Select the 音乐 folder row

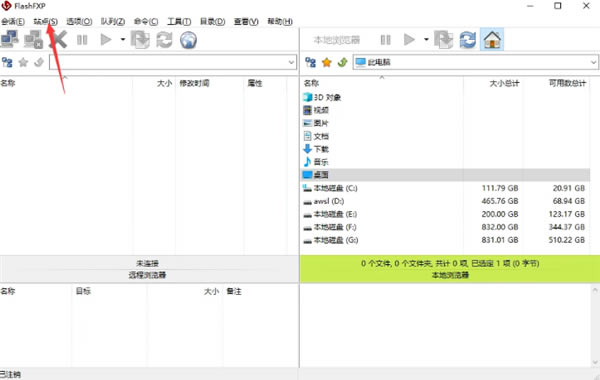(316, 162)
